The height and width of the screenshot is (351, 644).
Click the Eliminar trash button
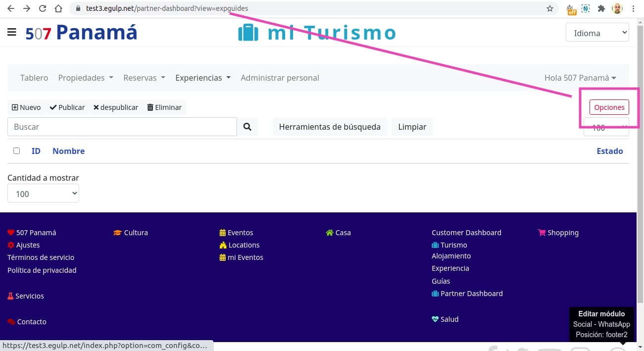164,107
